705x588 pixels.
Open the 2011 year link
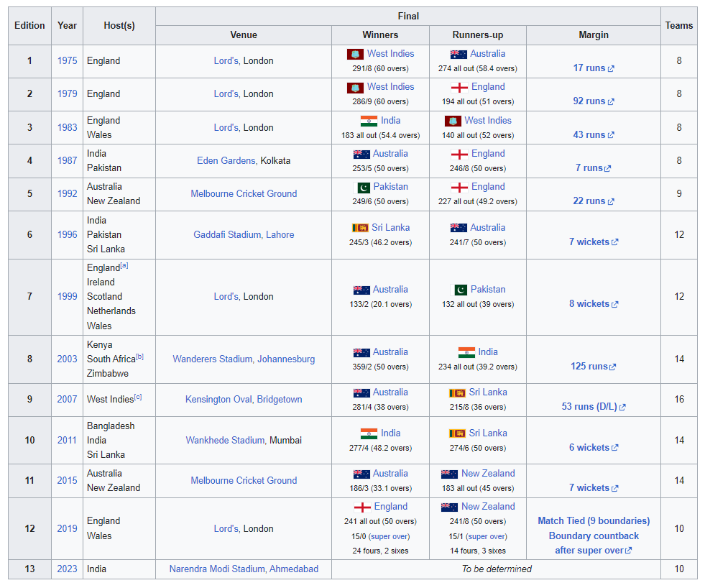[x=67, y=441]
